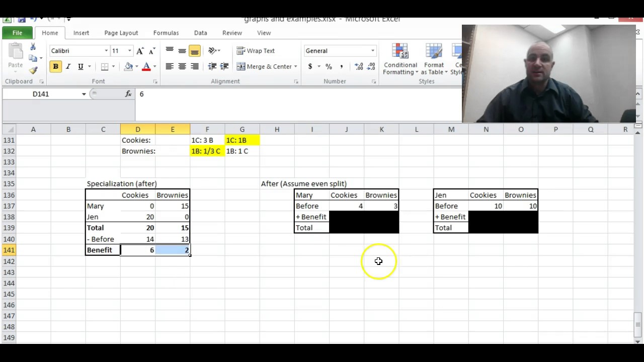Click the Name Box showing D141
This screenshot has width=644, height=362.
41,94
